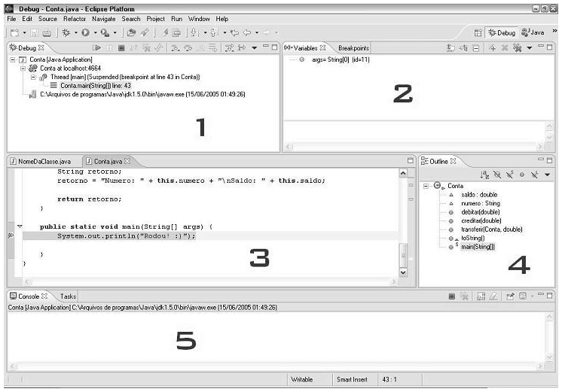
Task: Toggle Hide Fields in Outline toolbar
Action: [497, 175]
